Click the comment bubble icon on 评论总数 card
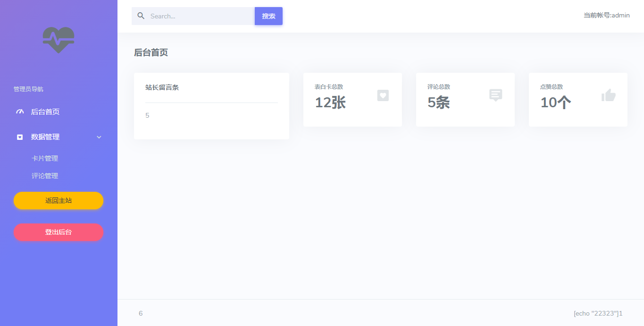Screen dimensions: 644x326 pos(495,95)
